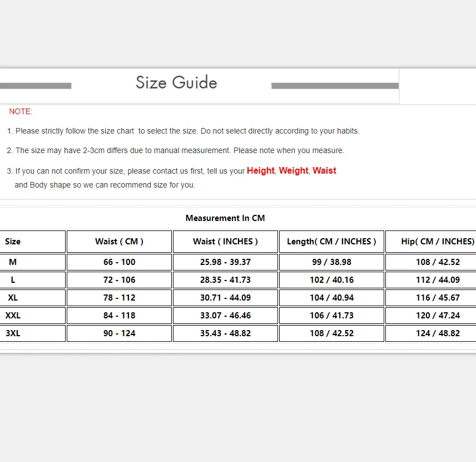Click length cell "106 / 41.73"
476x462 pixels.
[331, 316]
